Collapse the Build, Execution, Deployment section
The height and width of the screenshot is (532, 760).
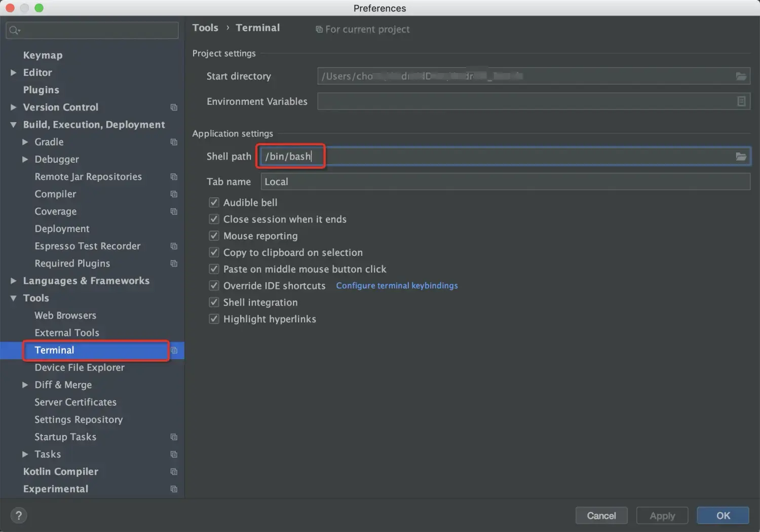(13, 124)
